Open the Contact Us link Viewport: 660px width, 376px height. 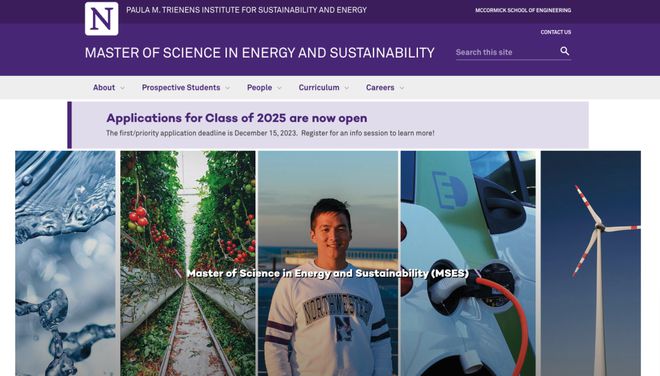coord(556,32)
